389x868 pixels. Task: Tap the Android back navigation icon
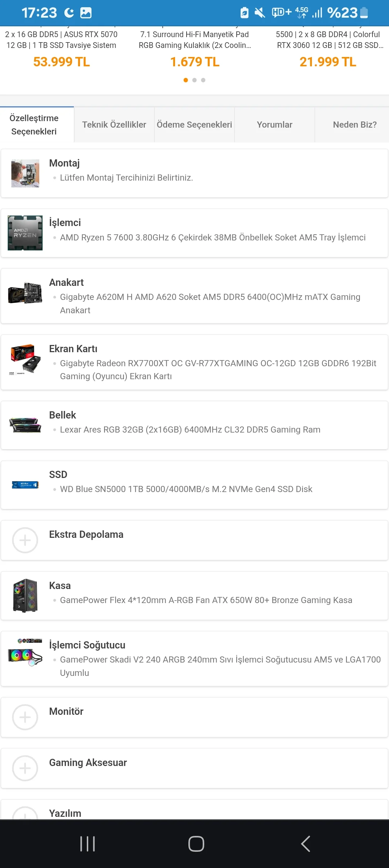point(305,844)
